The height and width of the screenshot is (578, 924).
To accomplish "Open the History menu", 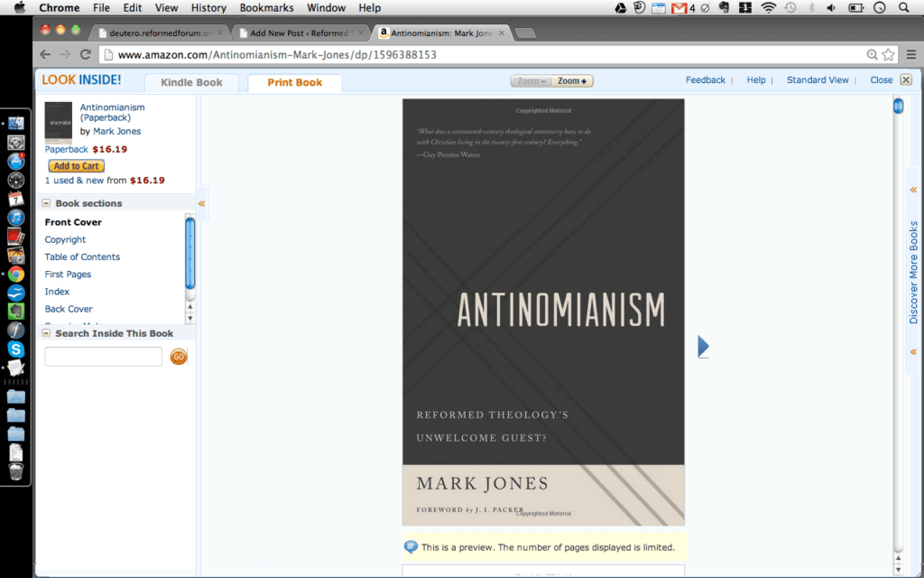I will [x=208, y=7].
